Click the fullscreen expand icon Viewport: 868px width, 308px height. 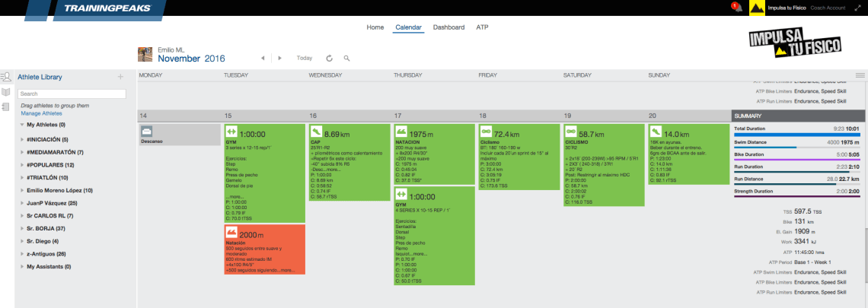pos(857,8)
